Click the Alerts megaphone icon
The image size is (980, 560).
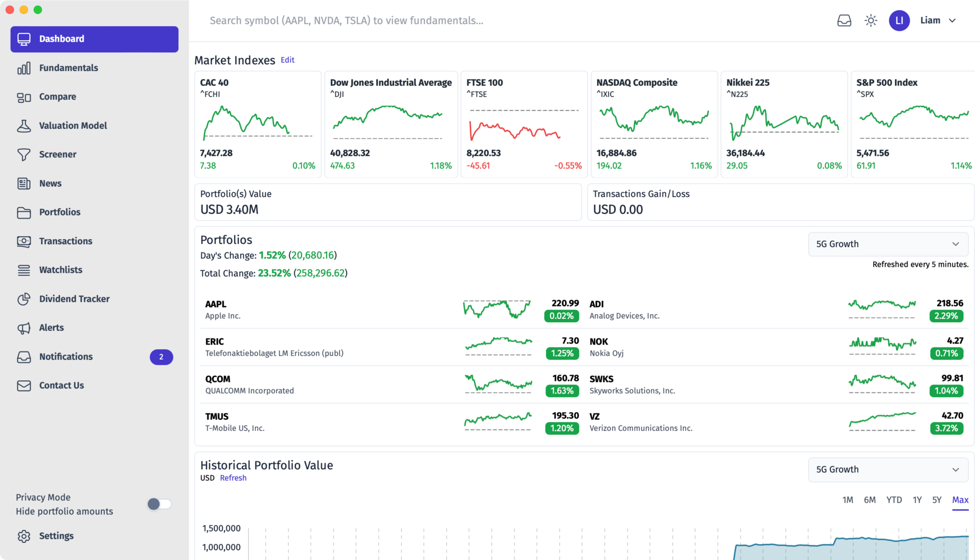pyautogui.click(x=24, y=328)
